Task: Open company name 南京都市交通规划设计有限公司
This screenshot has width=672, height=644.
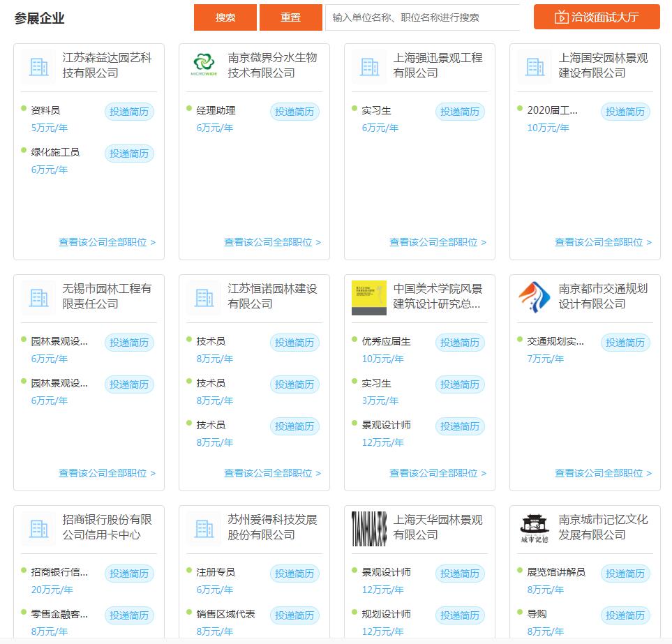Action: pos(604,296)
